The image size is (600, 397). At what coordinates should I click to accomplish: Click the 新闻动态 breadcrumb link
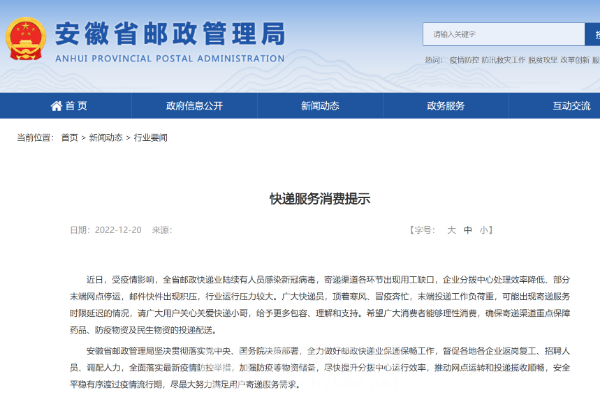(x=106, y=137)
